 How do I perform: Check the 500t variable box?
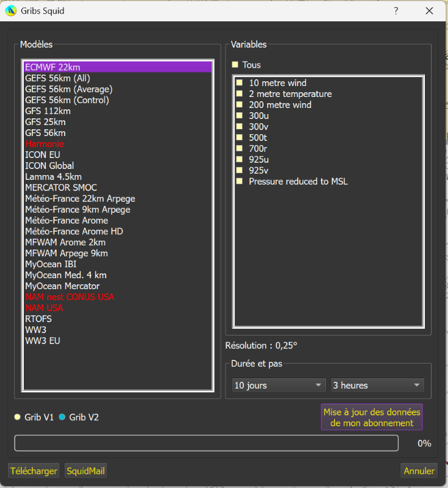coord(240,138)
